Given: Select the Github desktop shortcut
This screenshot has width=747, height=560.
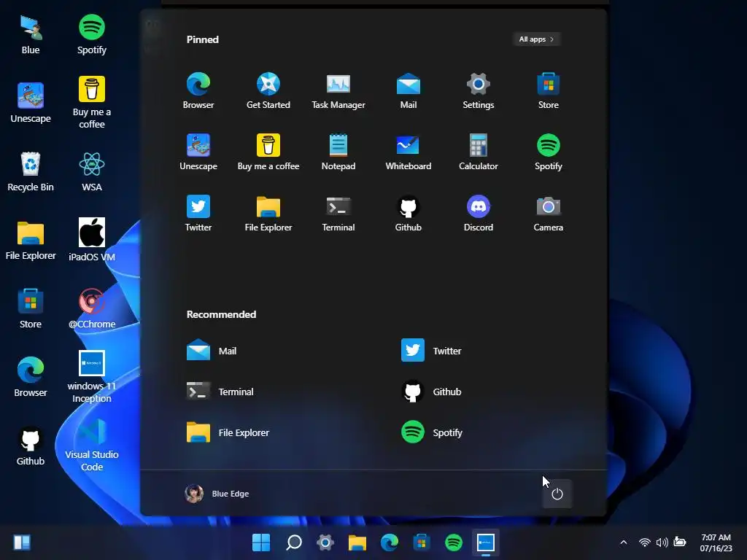Looking at the screenshot, I should pyautogui.click(x=31, y=446).
